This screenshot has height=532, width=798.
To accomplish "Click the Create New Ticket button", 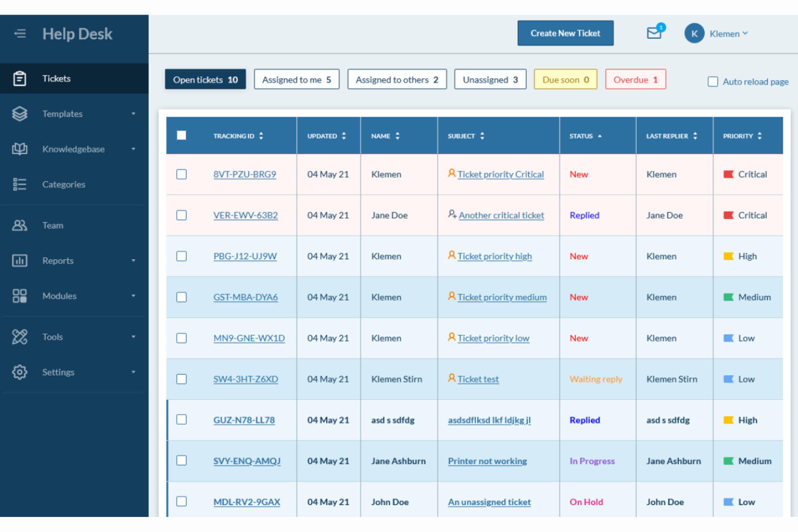I will (565, 33).
